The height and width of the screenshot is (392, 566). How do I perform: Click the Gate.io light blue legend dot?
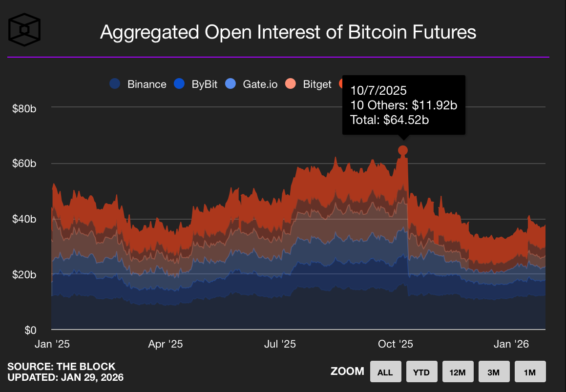pyautogui.click(x=231, y=84)
